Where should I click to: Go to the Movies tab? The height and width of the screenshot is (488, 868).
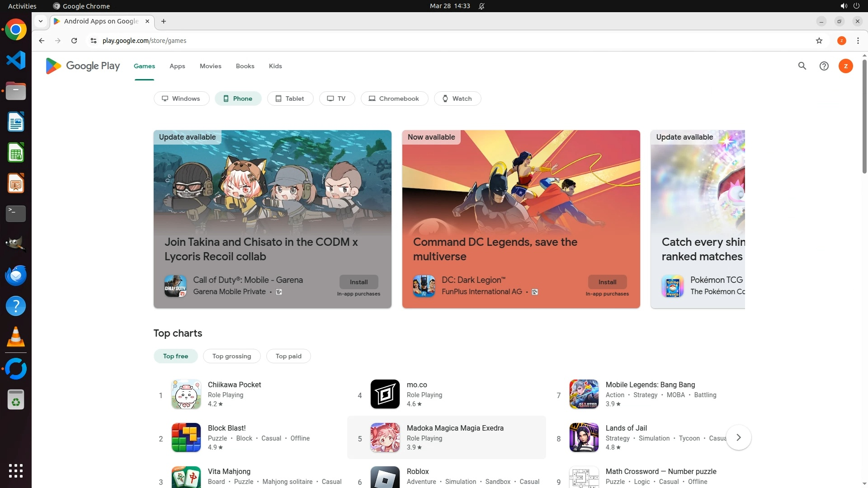(210, 66)
